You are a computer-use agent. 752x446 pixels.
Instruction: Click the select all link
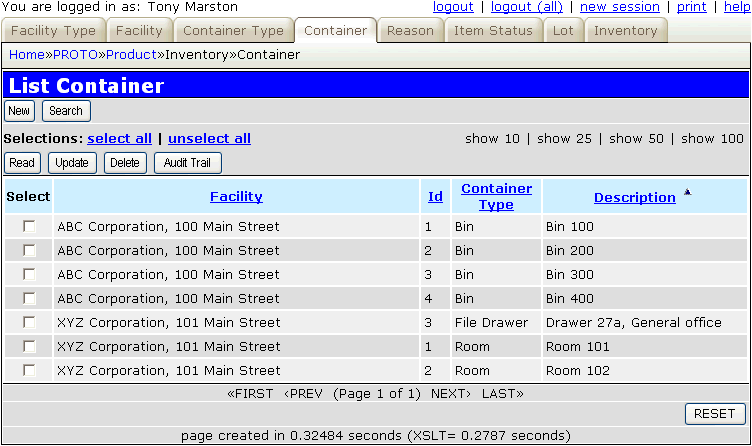click(119, 139)
